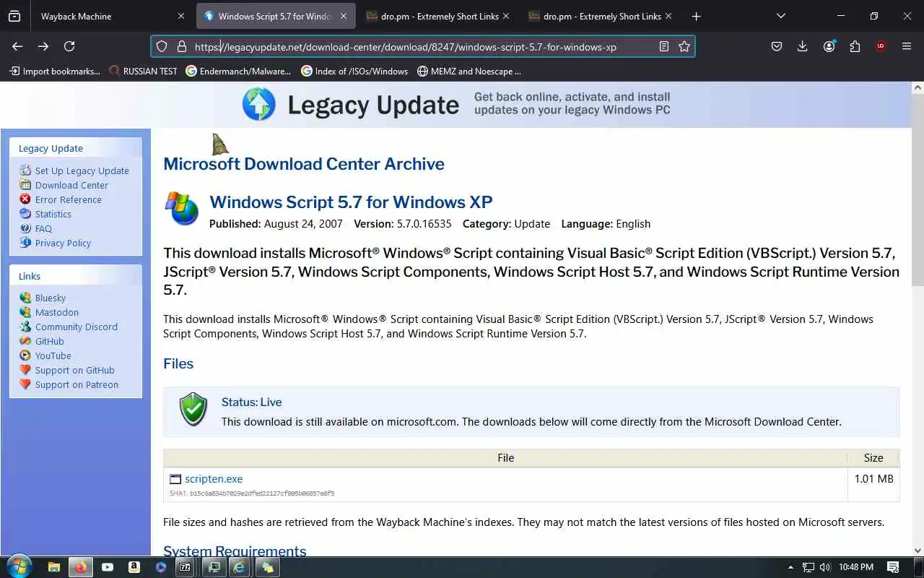Open Windows Explorer from the taskbar
Image resolution: width=924 pixels, height=578 pixels.
53,567
